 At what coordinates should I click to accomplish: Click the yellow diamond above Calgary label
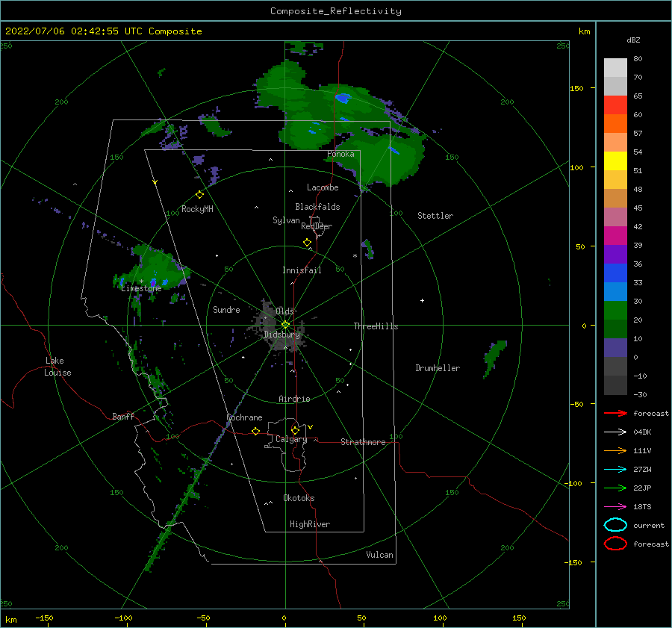295,430
